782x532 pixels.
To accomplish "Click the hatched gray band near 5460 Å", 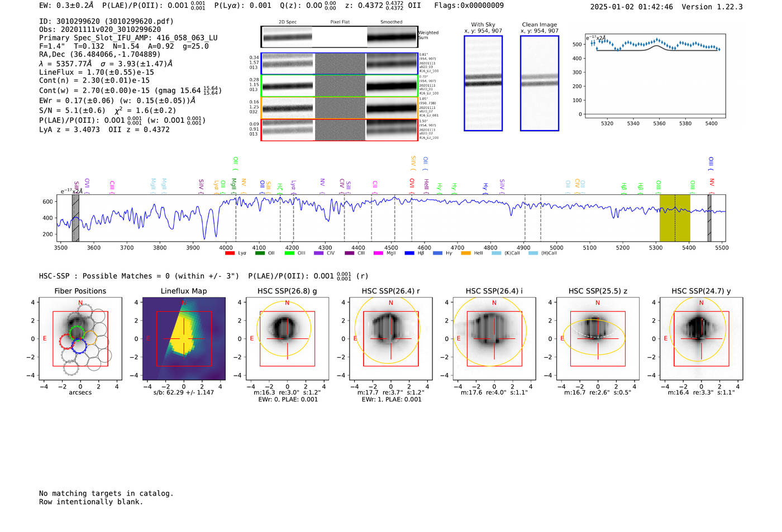I will pyautogui.click(x=709, y=218).
